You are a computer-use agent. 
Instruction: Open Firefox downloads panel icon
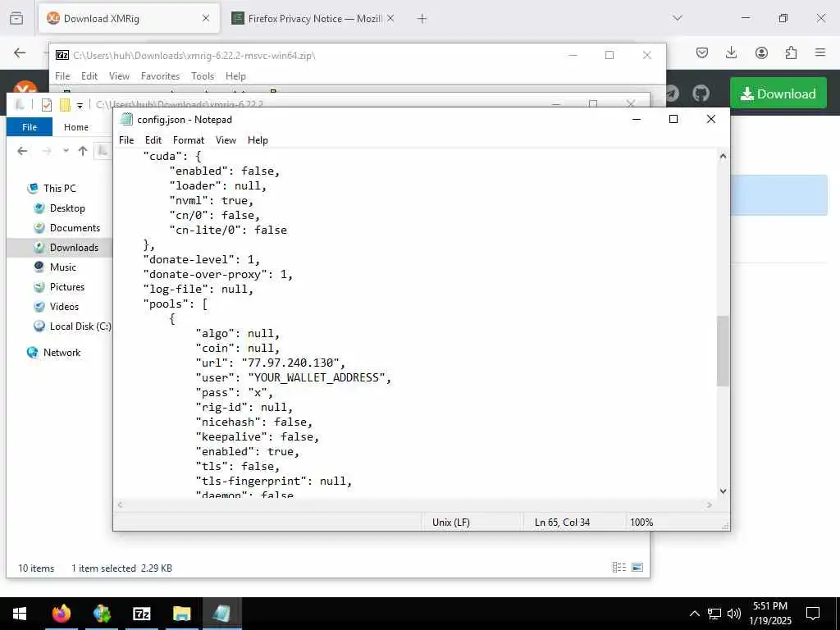(x=731, y=52)
